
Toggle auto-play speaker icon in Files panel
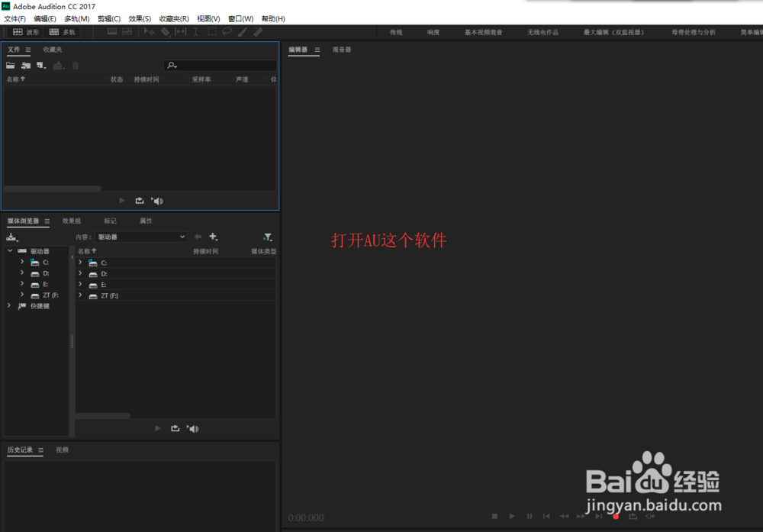click(156, 201)
